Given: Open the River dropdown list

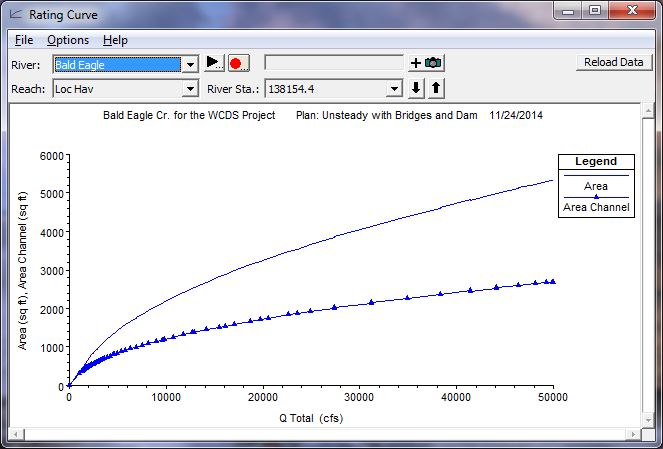Looking at the screenshot, I should (189, 64).
